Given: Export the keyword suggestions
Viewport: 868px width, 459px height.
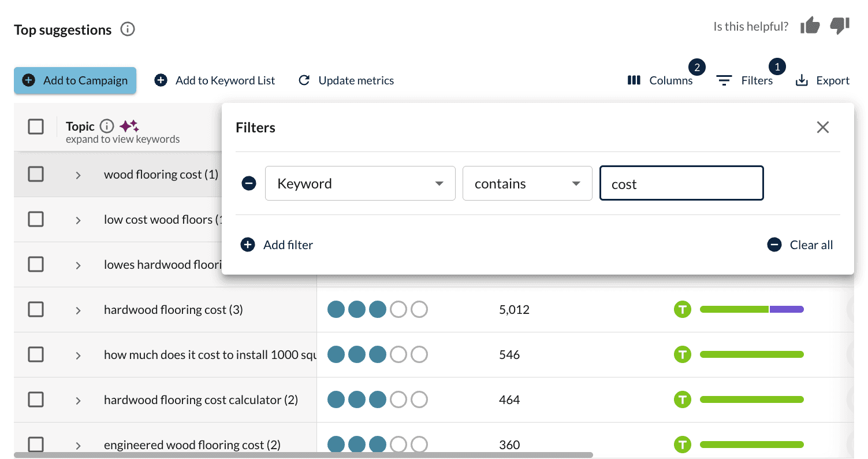Looking at the screenshot, I should point(822,80).
